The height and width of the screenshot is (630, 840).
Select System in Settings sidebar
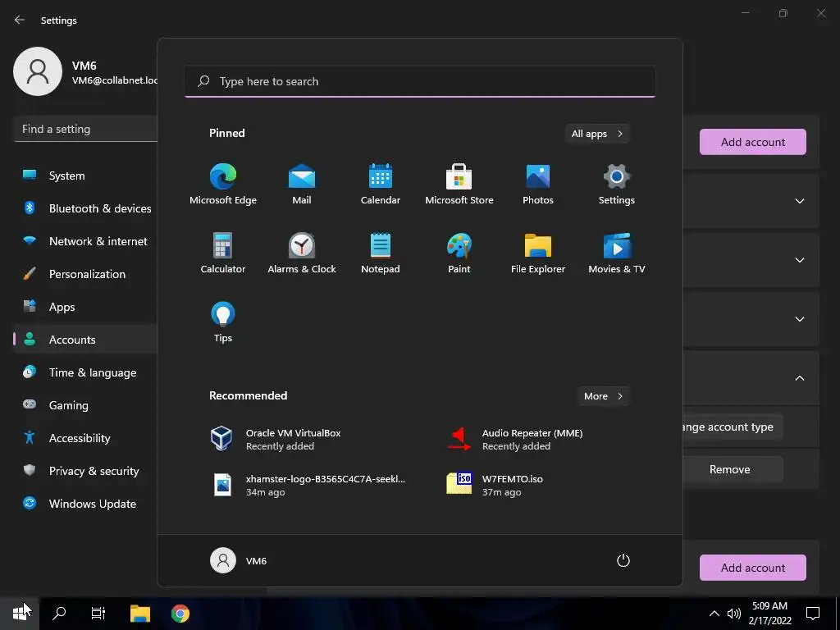coord(85,176)
